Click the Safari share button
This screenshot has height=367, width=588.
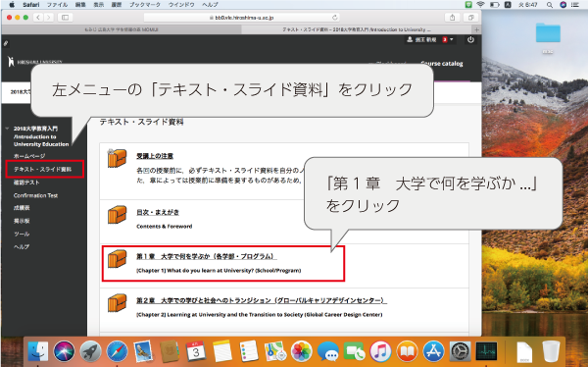[452, 18]
